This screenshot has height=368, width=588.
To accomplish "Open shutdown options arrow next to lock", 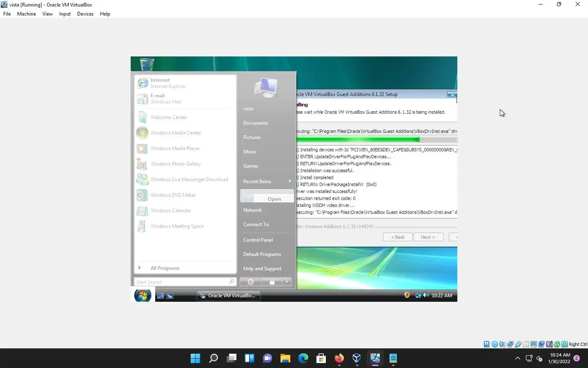I will (287, 282).
